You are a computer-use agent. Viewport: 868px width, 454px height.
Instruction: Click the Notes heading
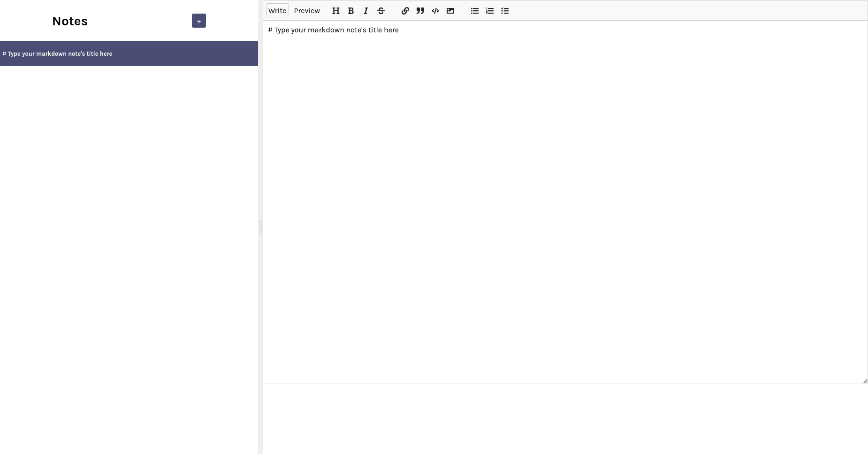70,21
